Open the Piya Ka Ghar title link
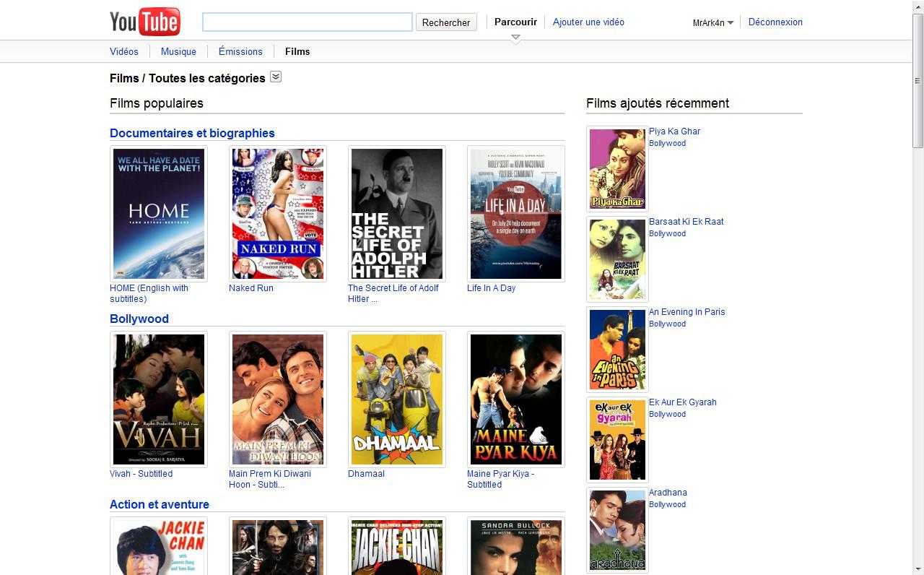This screenshot has height=575, width=924. tap(674, 131)
